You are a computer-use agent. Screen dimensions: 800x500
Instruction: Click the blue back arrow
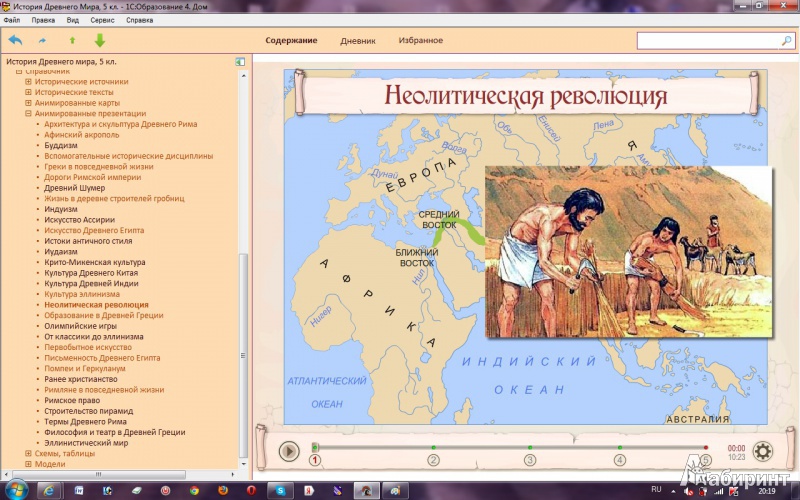(x=15, y=40)
